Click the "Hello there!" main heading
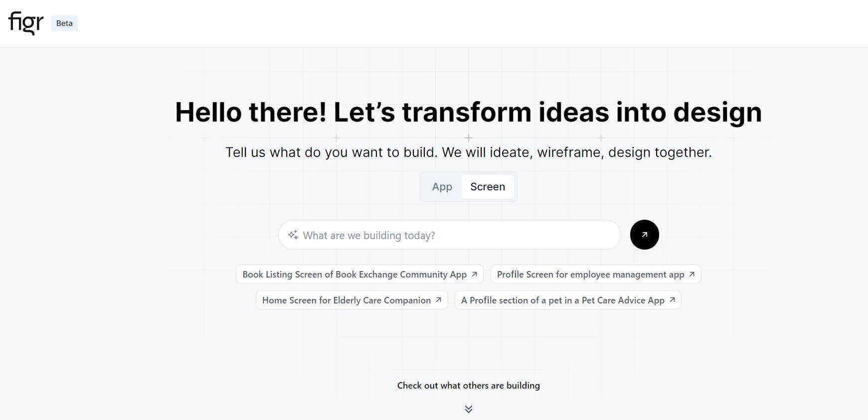868x420 pixels. pyautogui.click(x=468, y=112)
